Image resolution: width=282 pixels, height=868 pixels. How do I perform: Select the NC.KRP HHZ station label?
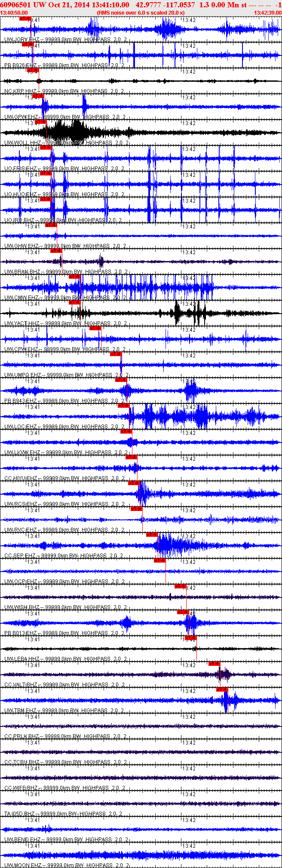(x=20, y=91)
